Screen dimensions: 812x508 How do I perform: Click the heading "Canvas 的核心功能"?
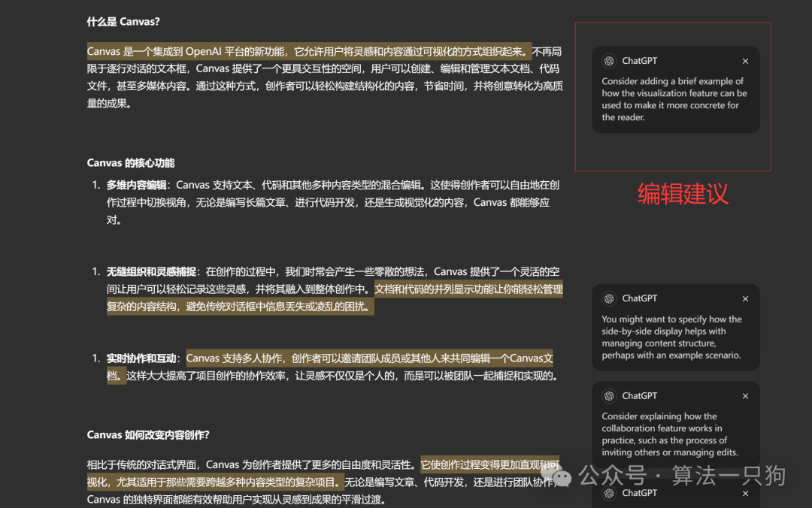pos(131,163)
